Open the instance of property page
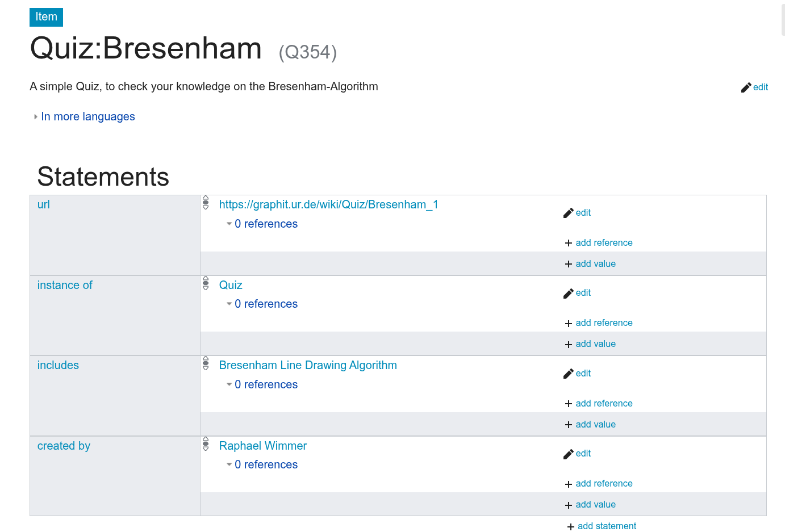Viewport: 785px width, 532px height. pos(65,285)
